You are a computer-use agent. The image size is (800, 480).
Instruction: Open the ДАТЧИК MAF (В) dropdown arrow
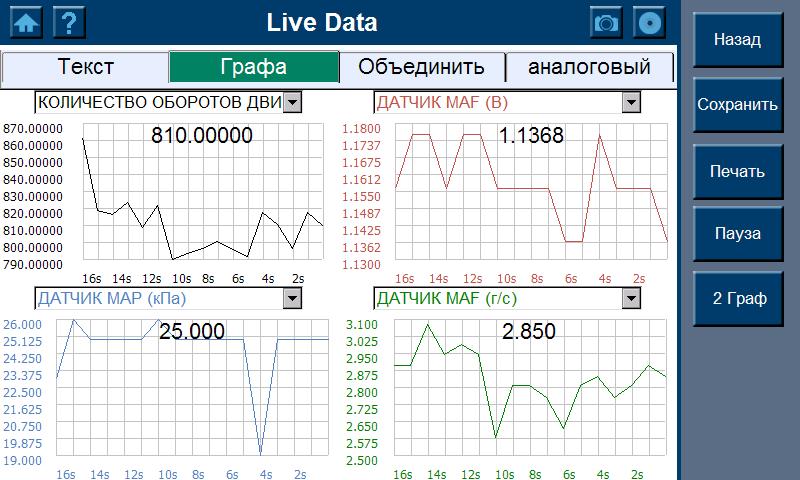click(630, 101)
